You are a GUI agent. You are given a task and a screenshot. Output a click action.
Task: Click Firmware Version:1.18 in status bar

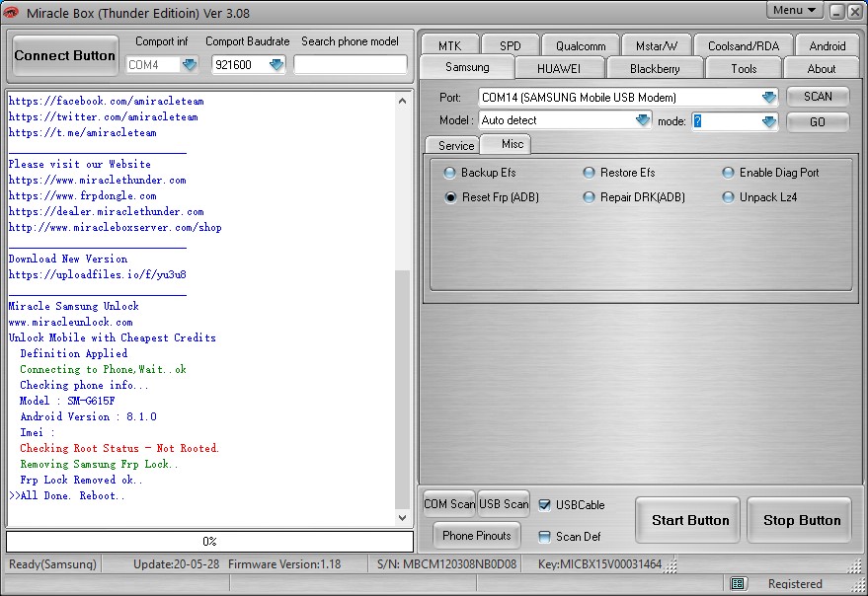click(284, 564)
